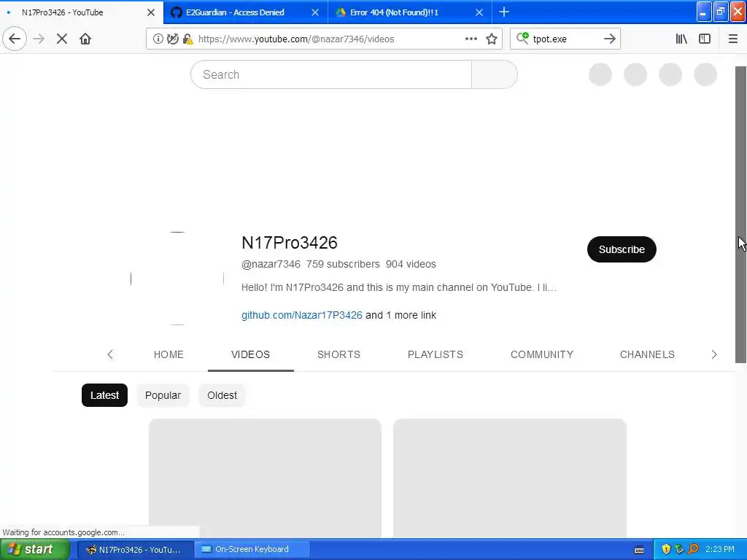Open the SHORTS channel tab
The height and width of the screenshot is (560, 747).
click(x=338, y=354)
